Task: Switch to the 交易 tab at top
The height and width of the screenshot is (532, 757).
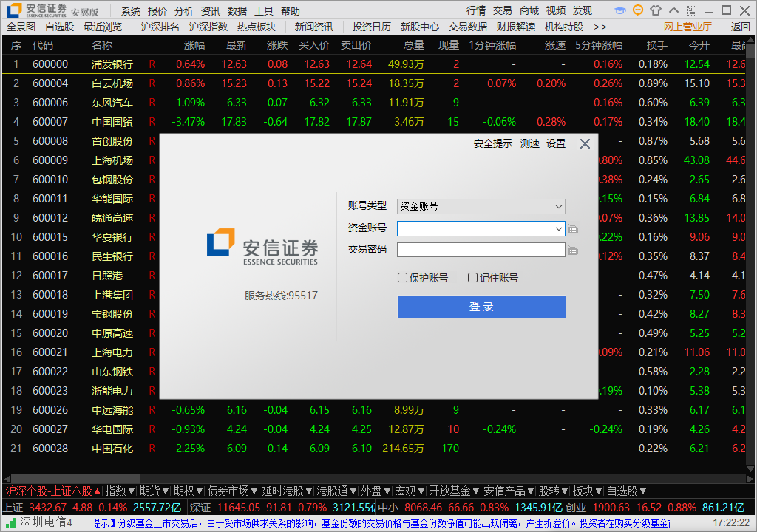Action: [502, 10]
